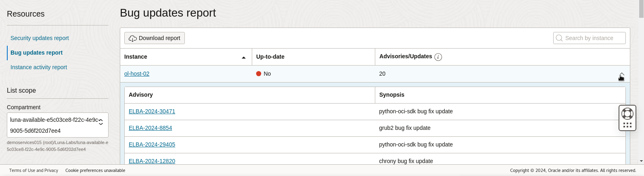Click the Advisories/Updates info icon

(x=438, y=57)
